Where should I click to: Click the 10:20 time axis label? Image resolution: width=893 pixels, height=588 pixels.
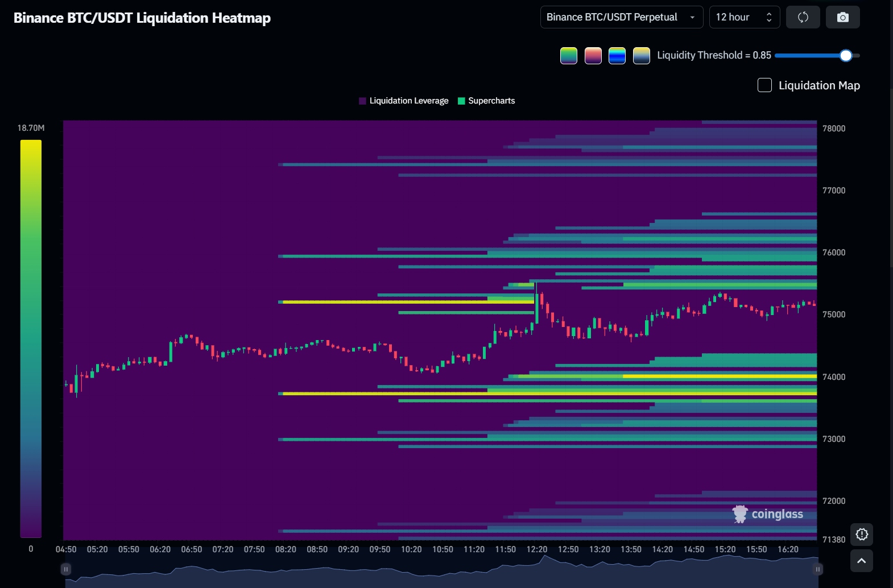coord(411,549)
